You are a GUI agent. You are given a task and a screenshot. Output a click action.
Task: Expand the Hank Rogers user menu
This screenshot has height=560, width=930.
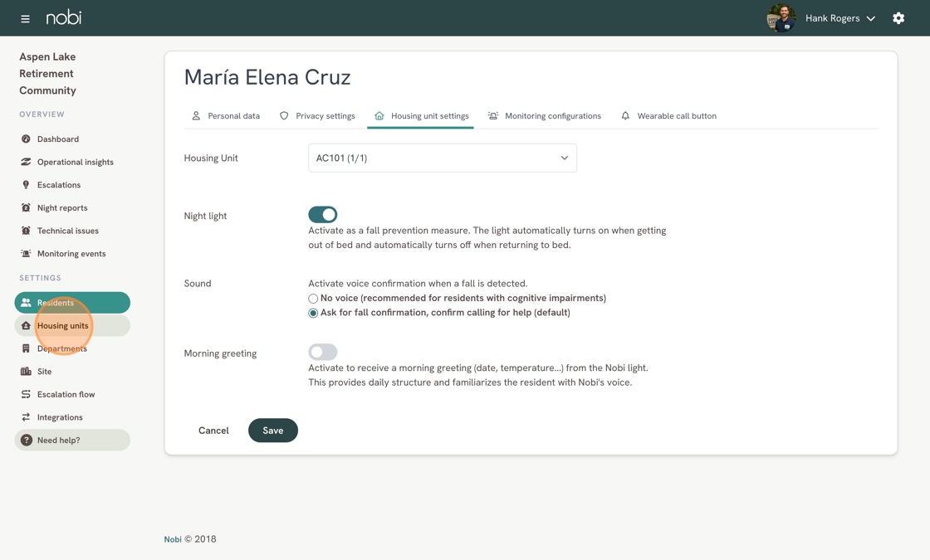click(840, 18)
